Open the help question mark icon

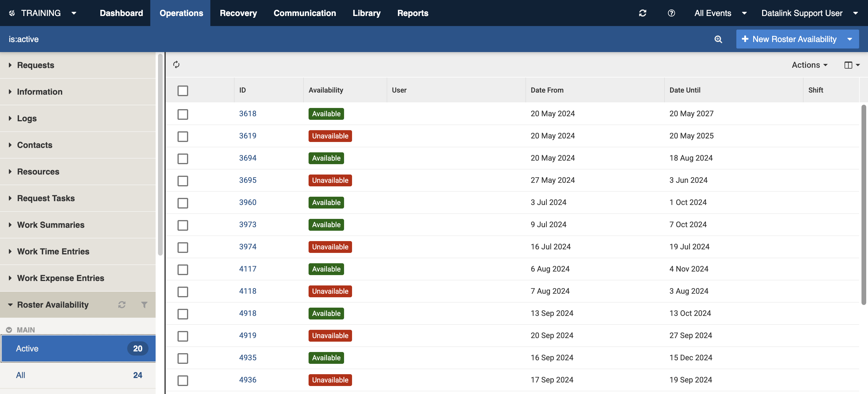[671, 13]
